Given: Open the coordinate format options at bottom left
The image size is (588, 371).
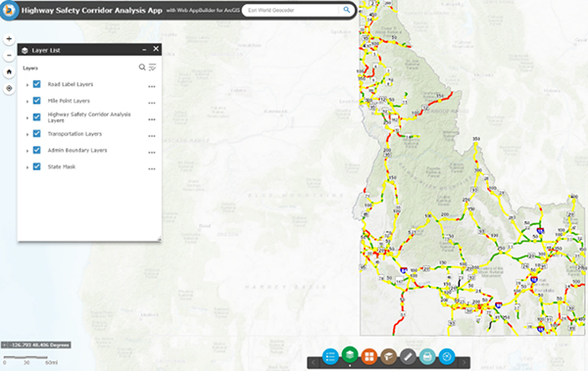Looking at the screenshot, I should (4, 345).
